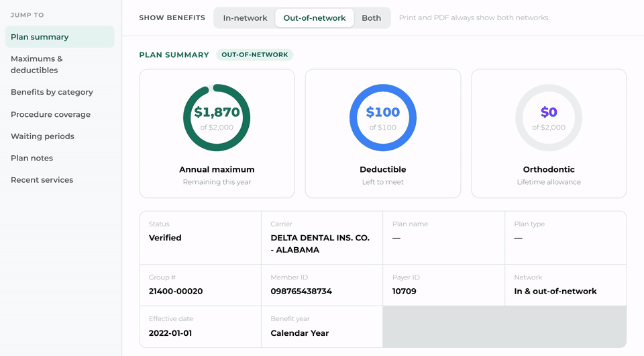Go to Waiting periods section
Viewport: 644px width, 356px height.
60,136
